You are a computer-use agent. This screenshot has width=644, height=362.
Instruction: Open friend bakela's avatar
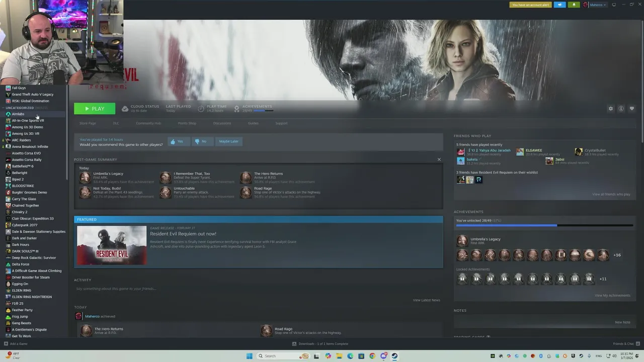(x=461, y=161)
